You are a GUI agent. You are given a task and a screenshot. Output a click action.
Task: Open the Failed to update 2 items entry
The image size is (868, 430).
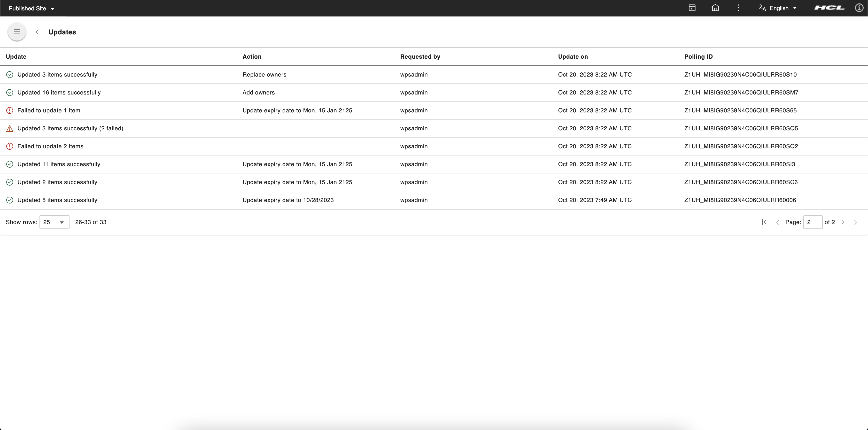point(50,146)
